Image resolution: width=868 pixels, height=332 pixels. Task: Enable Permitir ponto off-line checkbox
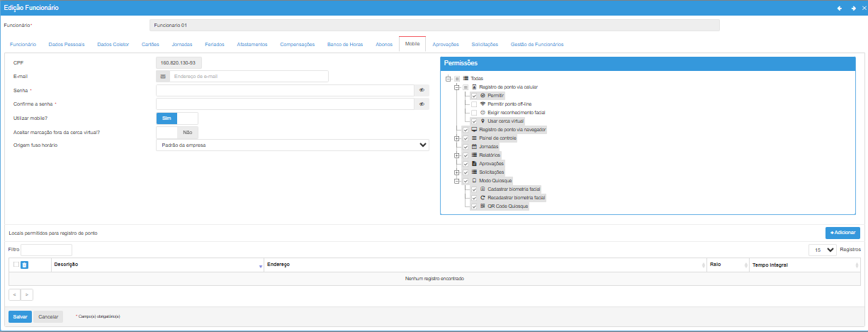(x=474, y=104)
